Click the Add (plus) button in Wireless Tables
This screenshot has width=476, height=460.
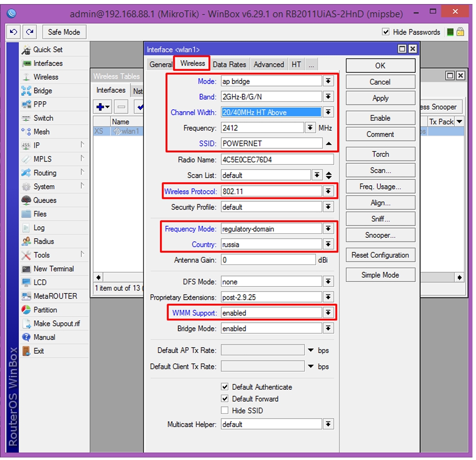coord(103,107)
